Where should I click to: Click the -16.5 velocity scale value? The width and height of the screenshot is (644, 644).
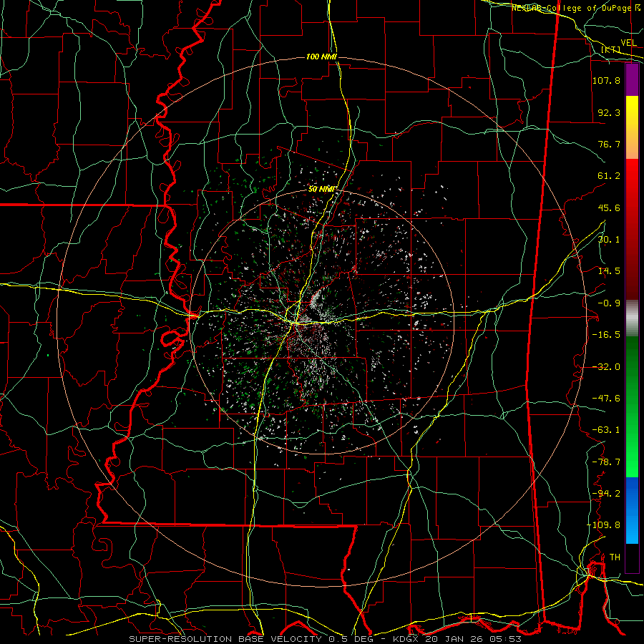(606, 335)
